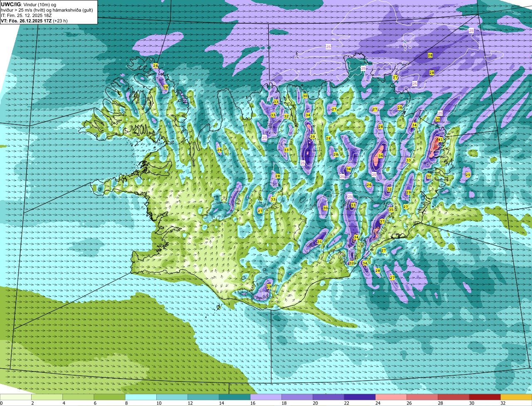Select the 2–4 m/s legend color segment
The image size is (532, 406).
pos(47,397)
